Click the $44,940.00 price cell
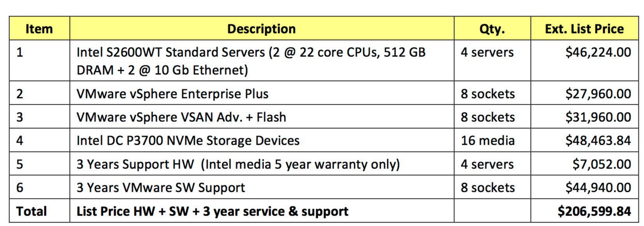The height and width of the screenshot is (226, 644). [584, 187]
